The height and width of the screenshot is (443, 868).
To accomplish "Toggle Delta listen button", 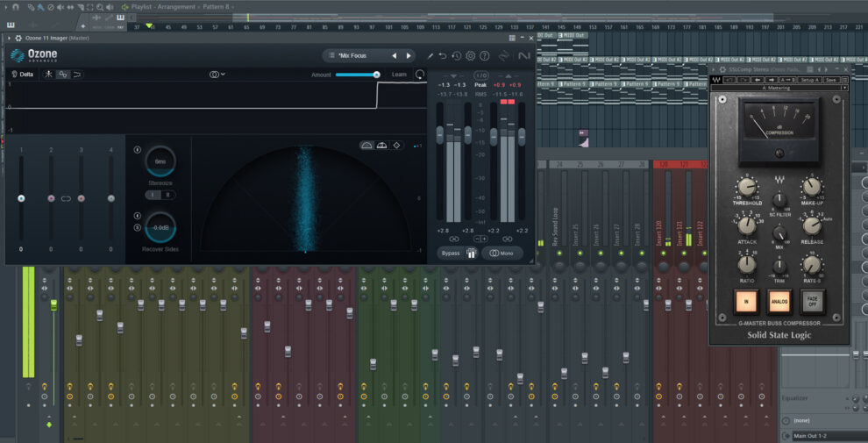I will [23, 75].
